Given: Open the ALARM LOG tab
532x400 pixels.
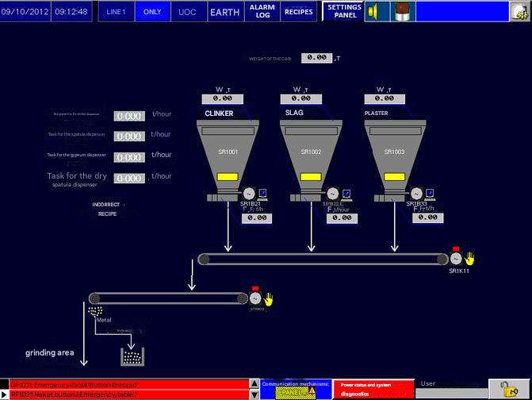Looking at the screenshot, I should point(262,11).
